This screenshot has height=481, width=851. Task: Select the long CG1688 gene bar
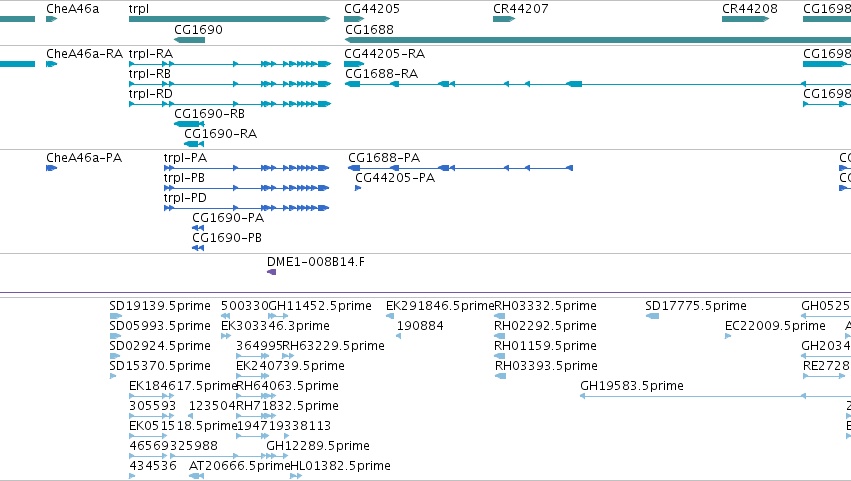[x=598, y=40]
